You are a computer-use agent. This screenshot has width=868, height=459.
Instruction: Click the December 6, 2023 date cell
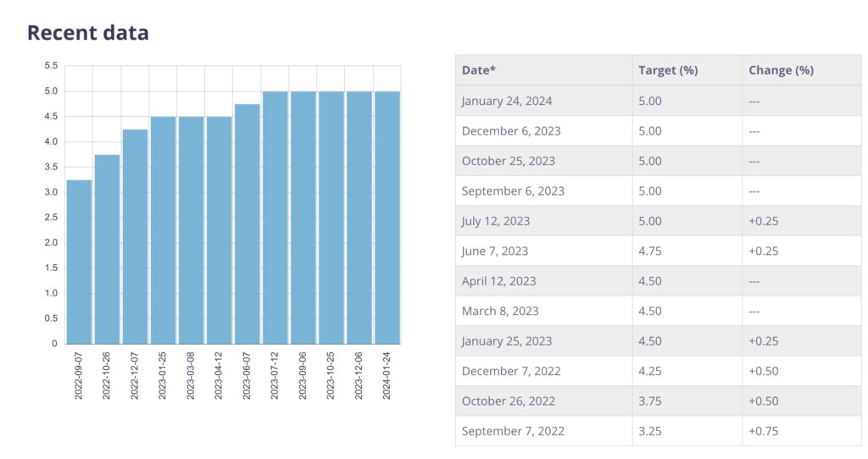pyautogui.click(x=511, y=131)
